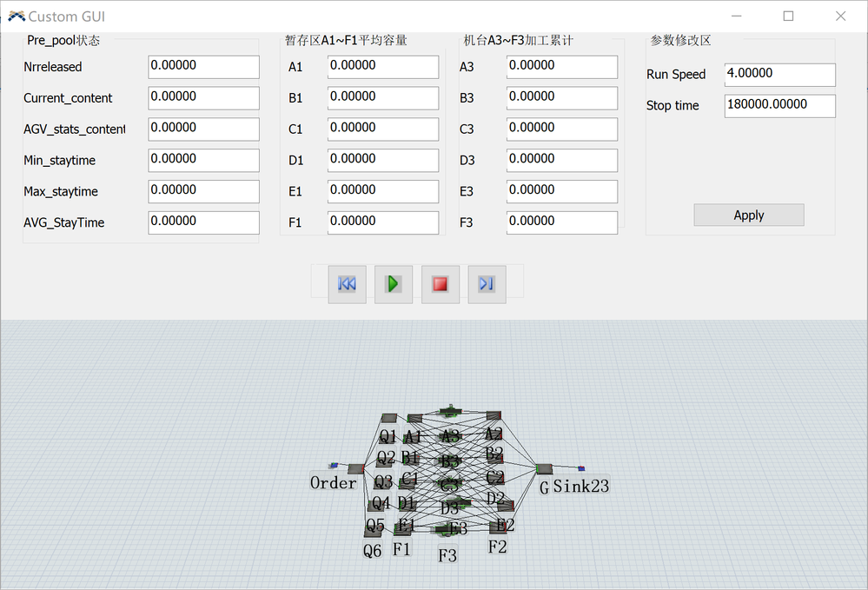Edit the Run Speed value field
The height and width of the screenshot is (590, 868).
pyautogui.click(x=780, y=74)
